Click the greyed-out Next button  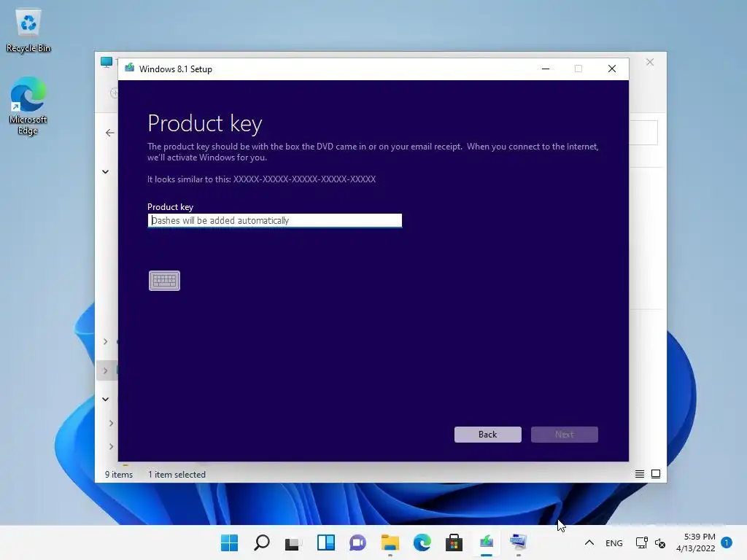[x=564, y=435]
